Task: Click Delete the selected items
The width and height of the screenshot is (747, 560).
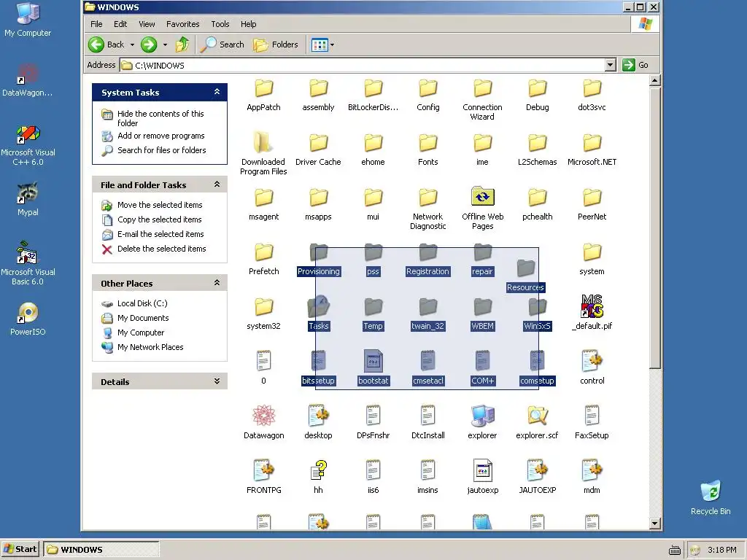Action: [161, 249]
